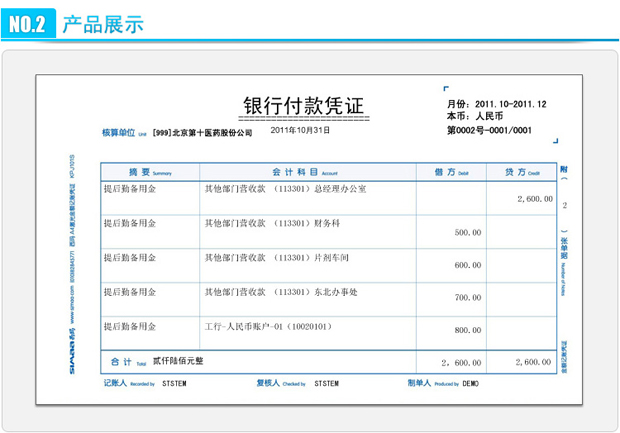Click STSTEM next to 复核人
This screenshot has height=433, width=620.
pos(326,384)
